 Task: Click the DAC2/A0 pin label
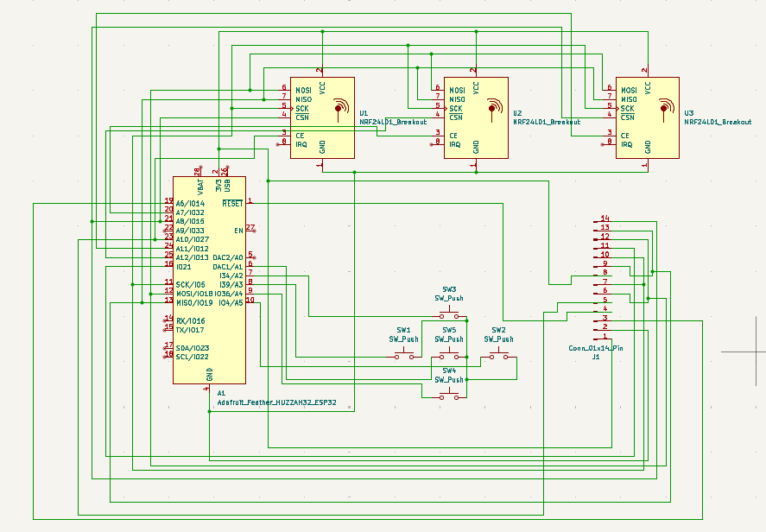tap(228, 257)
